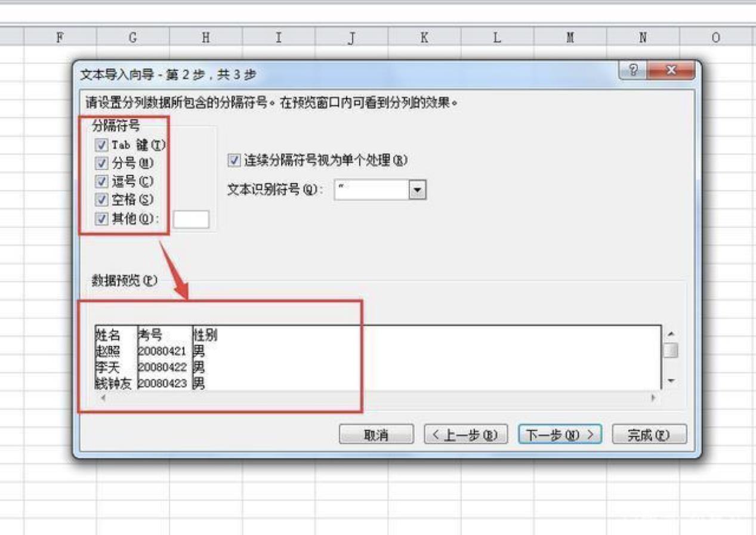The width and height of the screenshot is (756, 535).
Task: Click the 取消 button
Action: click(x=376, y=435)
